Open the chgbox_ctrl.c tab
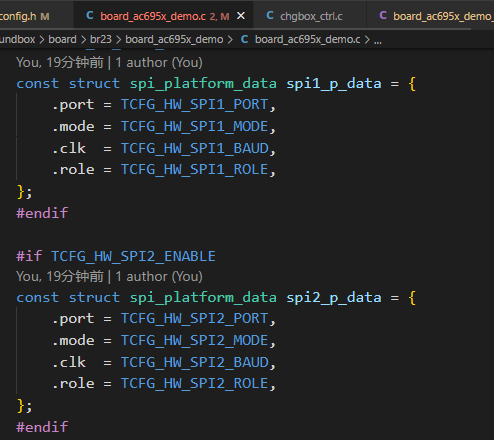The width and height of the screenshot is (494, 440). [310, 16]
